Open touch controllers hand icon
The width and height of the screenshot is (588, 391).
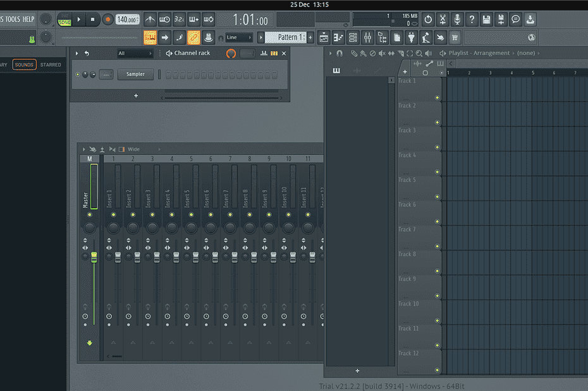pyautogui.click(x=440, y=37)
